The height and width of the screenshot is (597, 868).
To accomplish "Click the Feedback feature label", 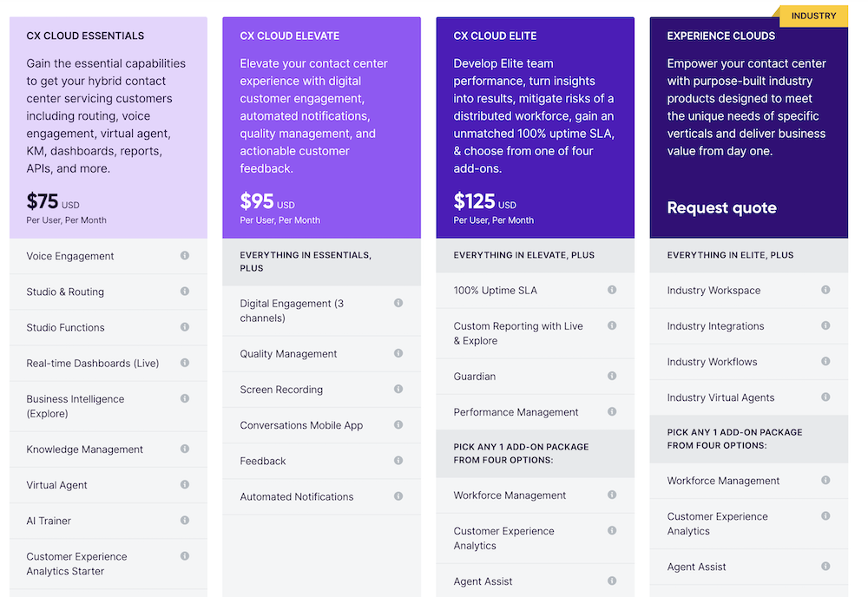I will point(263,461).
